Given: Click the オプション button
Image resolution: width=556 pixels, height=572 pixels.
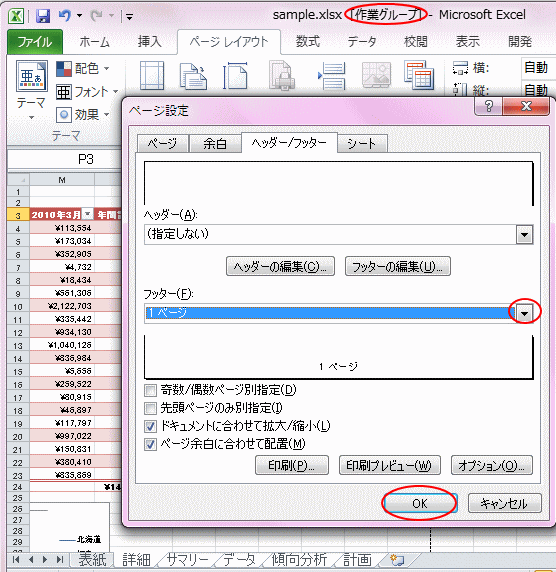Looking at the screenshot, I should [x=492, y=465].
